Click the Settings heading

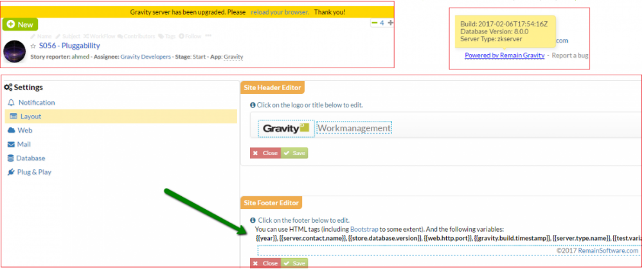[x=28, y=87]
